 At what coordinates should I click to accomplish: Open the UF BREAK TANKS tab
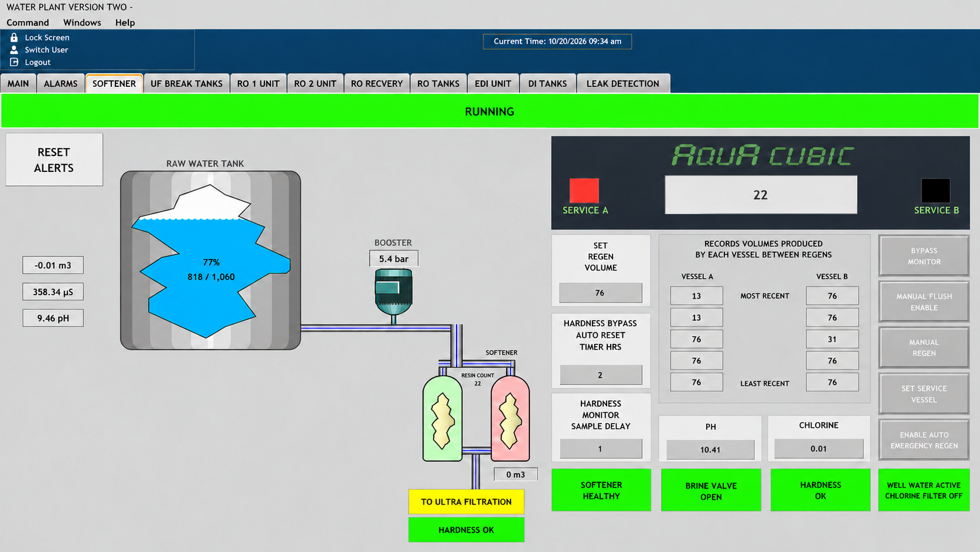click(x=186, y=83)
